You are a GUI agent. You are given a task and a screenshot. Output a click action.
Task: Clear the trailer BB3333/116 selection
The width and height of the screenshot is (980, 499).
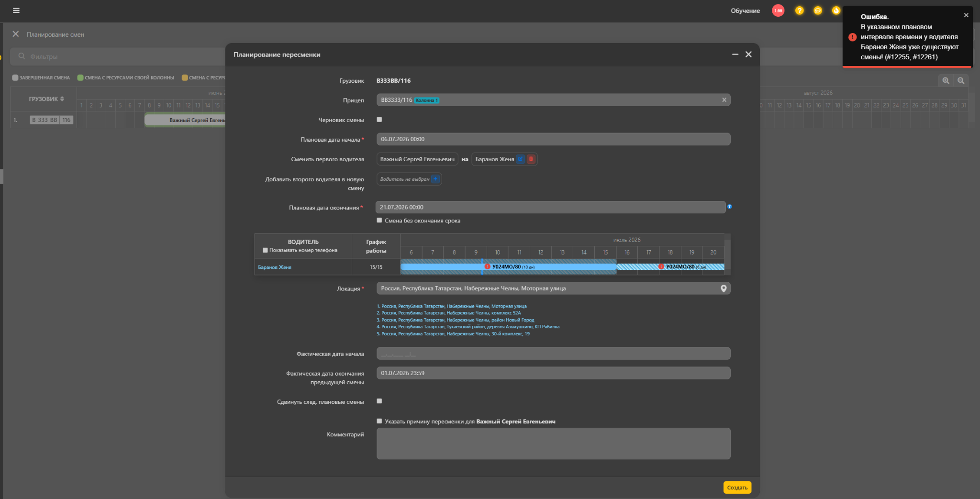point(724,100)
